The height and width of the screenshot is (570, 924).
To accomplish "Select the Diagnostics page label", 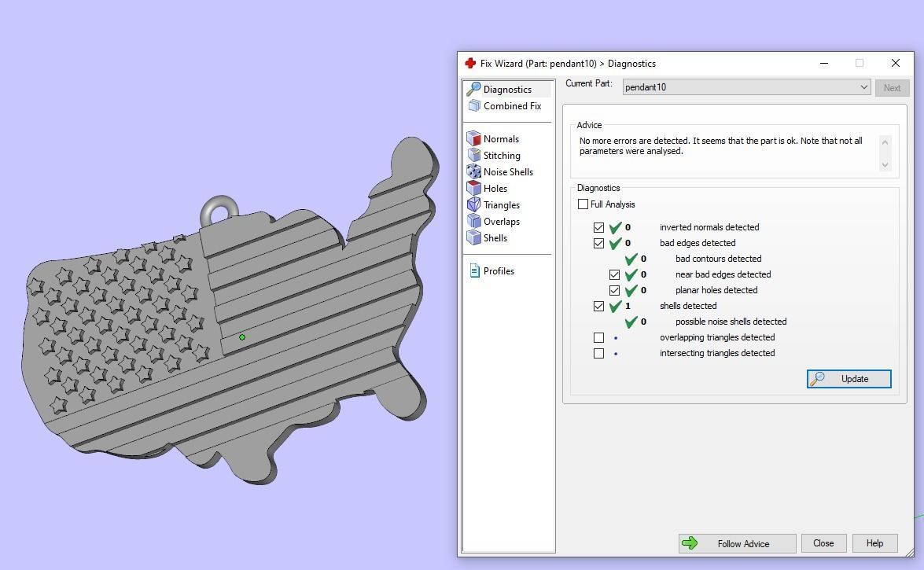I will (507, 90).
